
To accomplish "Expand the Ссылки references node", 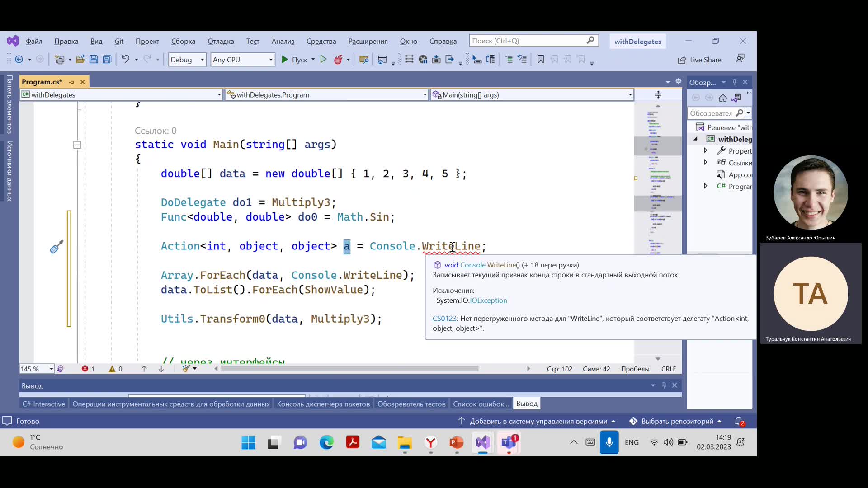I will click(x=705, y=162).
